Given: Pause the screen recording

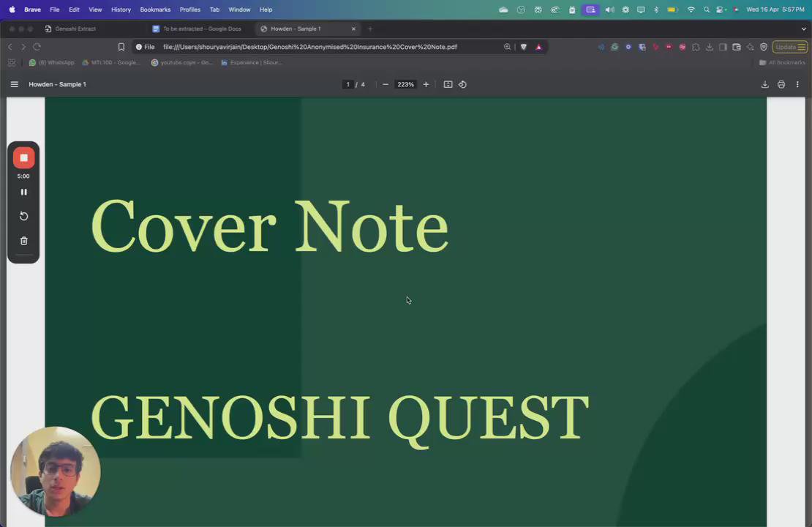Looking at the screenshot, I should coord(24,192).
